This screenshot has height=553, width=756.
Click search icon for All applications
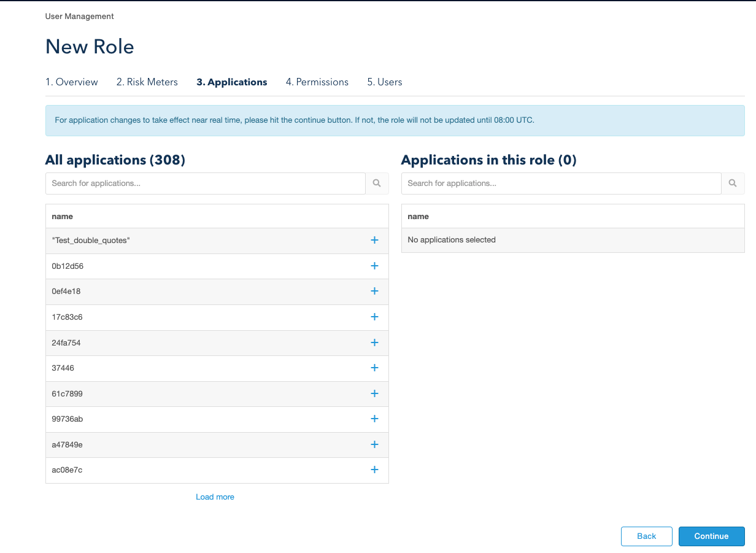point(377,184)
